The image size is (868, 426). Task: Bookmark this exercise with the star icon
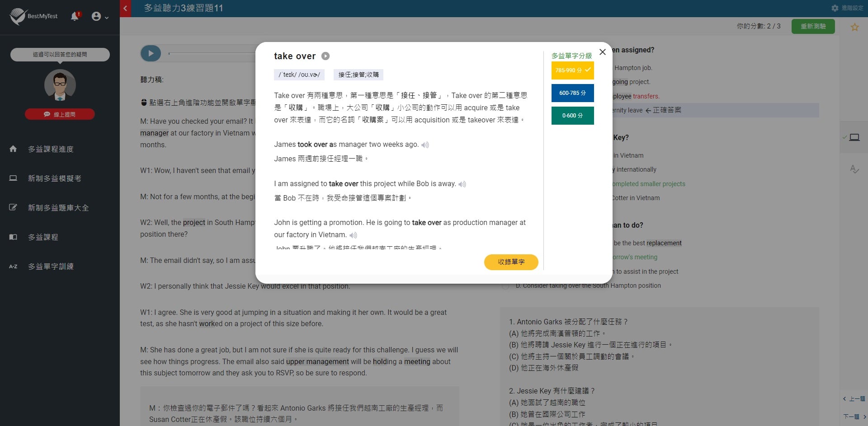(854, 27)
